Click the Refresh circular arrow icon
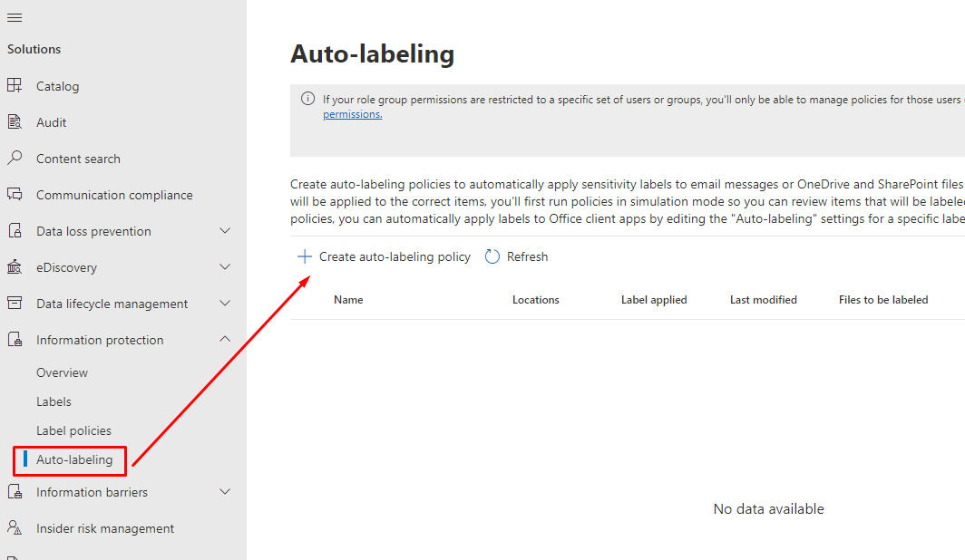The height and width of the screenshot is (560, 965). 492,256
